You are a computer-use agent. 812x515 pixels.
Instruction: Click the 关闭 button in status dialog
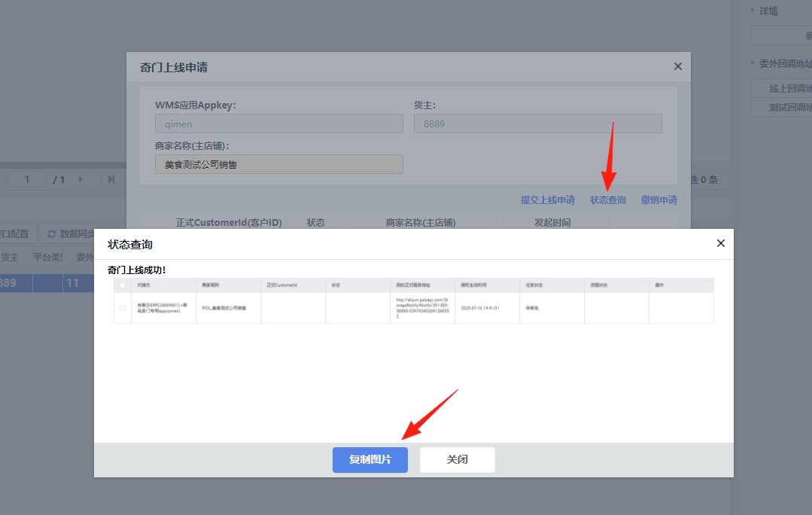(x=457, y=459)
